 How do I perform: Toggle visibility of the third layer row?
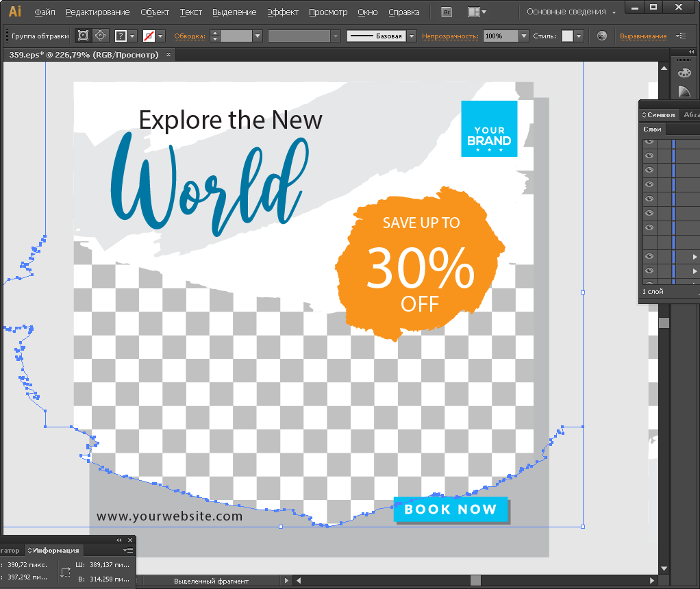pos(649,171)
